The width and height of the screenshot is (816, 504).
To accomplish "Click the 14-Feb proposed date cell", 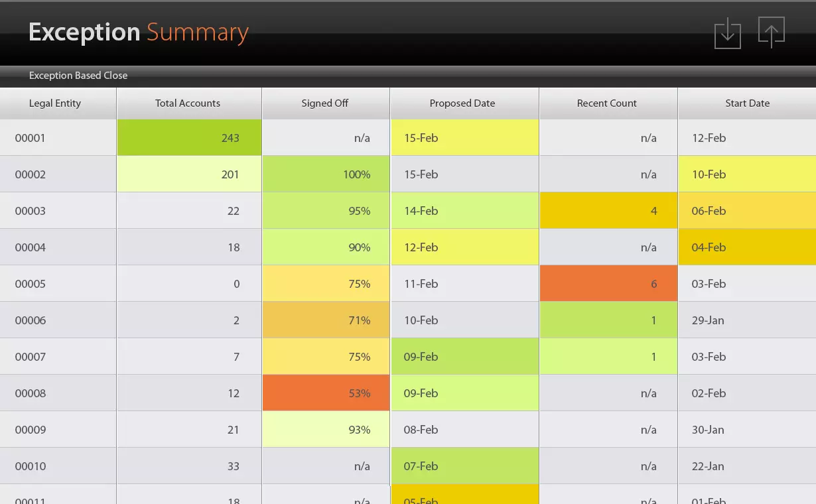I will click(464, 211).
